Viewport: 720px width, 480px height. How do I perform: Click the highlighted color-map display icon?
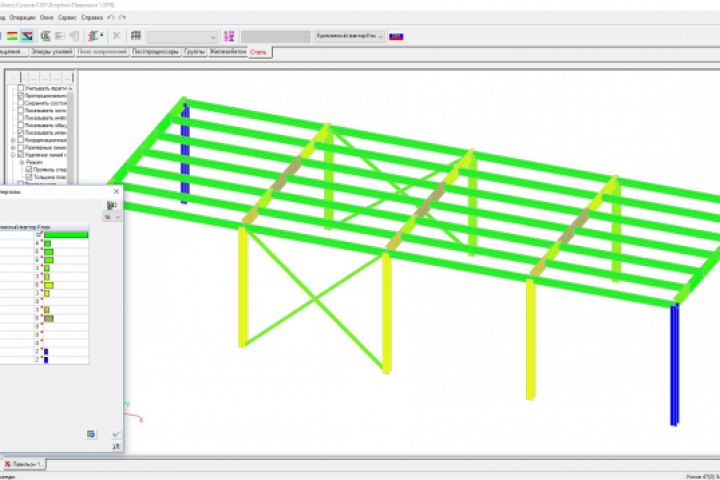[x=28, y=36]
